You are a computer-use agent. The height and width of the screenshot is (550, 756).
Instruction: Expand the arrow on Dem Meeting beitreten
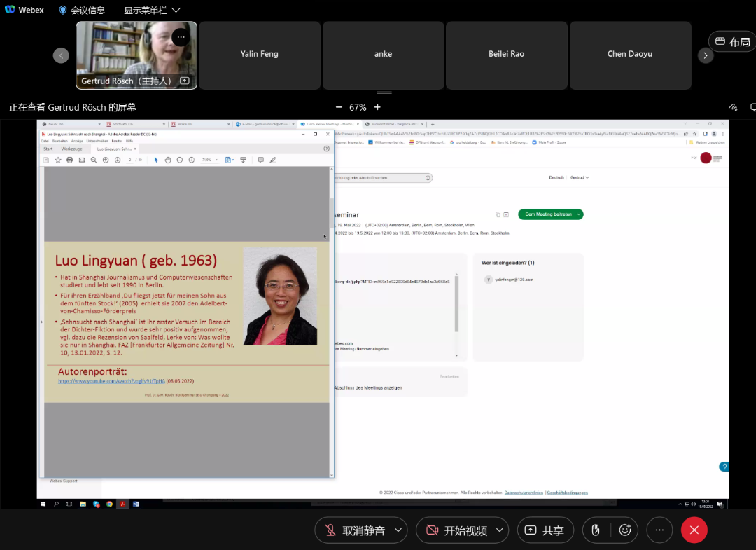click(x=579, y=214)
